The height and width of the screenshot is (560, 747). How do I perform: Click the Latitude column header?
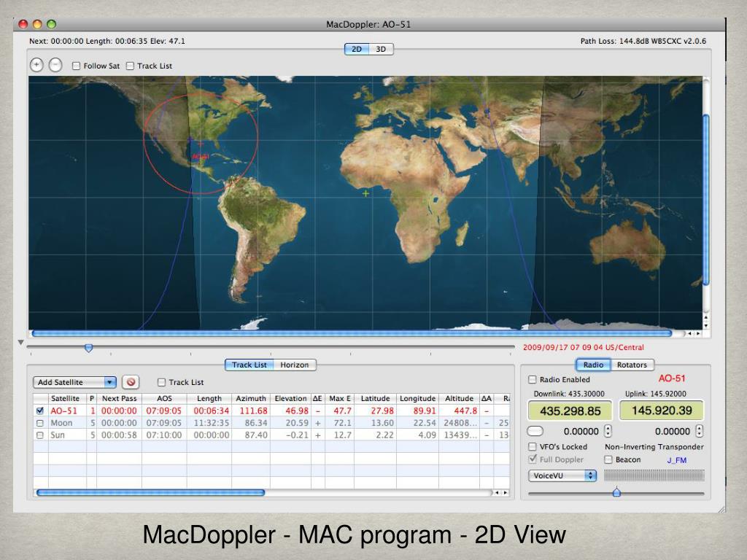(376, 398)
